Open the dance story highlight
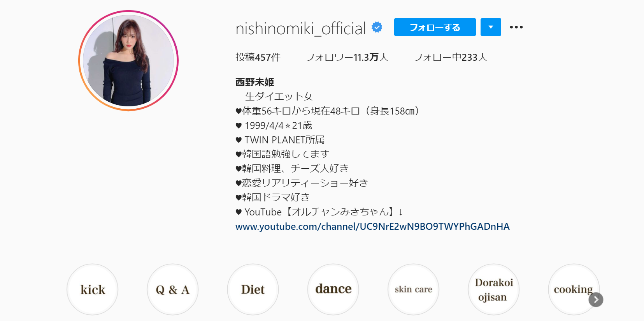The height and width of the screenshot is (321, 644). tap(333, 289)
